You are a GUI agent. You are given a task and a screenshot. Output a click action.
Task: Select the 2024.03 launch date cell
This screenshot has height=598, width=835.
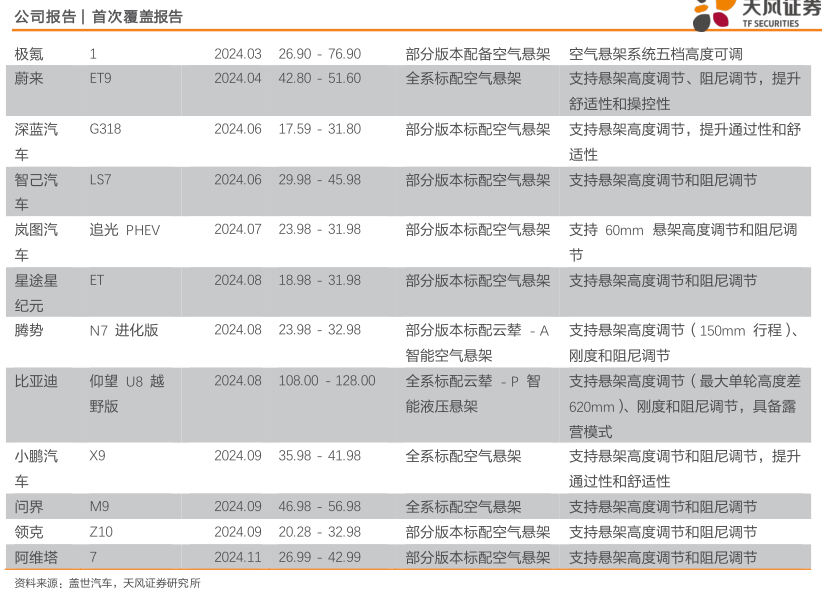pos(237,54)
